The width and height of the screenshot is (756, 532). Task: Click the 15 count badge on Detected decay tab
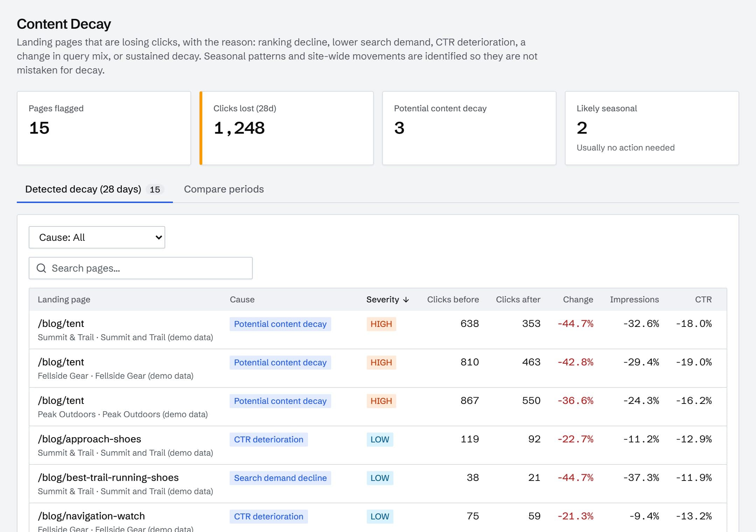coord(155,189)
